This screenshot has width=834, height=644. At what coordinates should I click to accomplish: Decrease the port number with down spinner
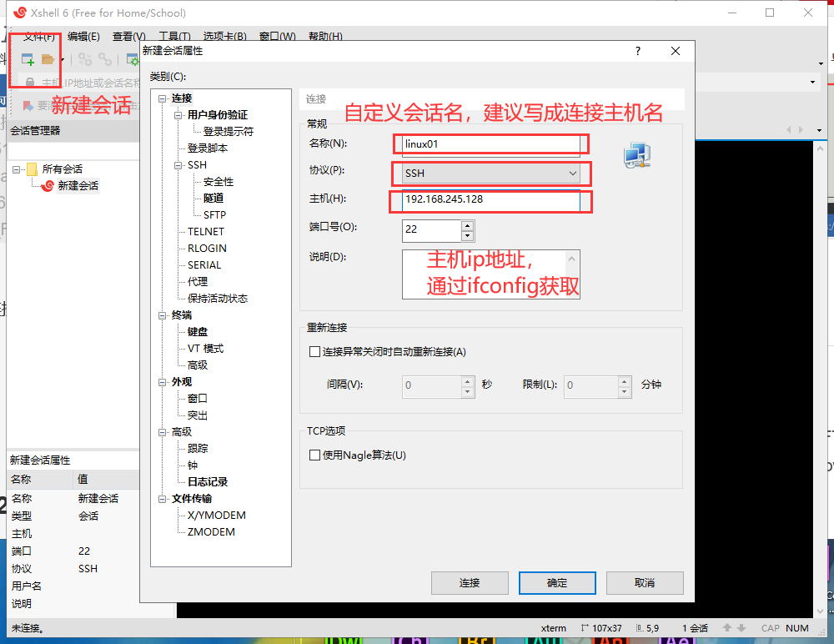point(468,236)
